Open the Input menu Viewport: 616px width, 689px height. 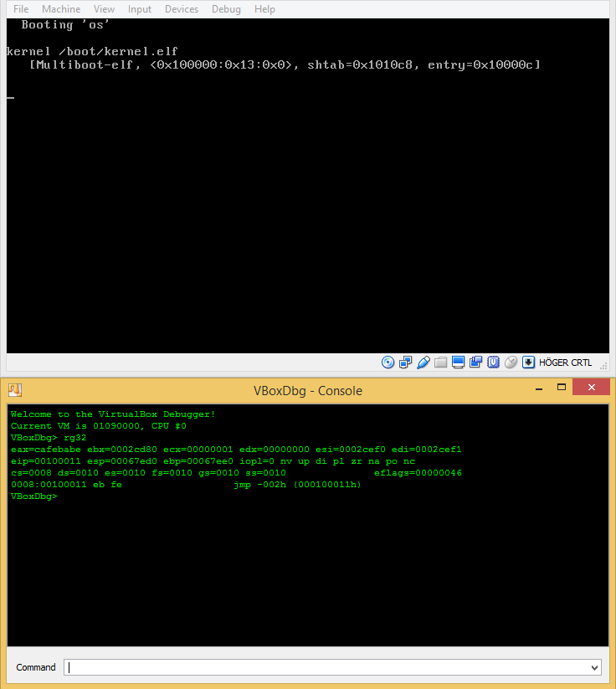click(139, 8)
